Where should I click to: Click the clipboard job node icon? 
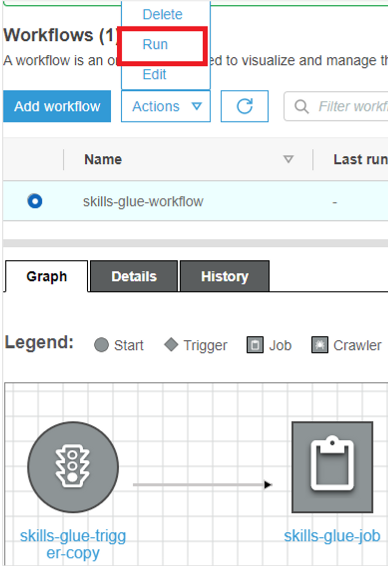coord(332,467)
